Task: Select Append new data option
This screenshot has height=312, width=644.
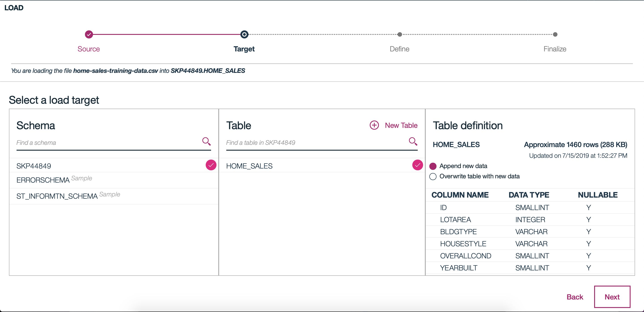Action: (x=433, y=166)
